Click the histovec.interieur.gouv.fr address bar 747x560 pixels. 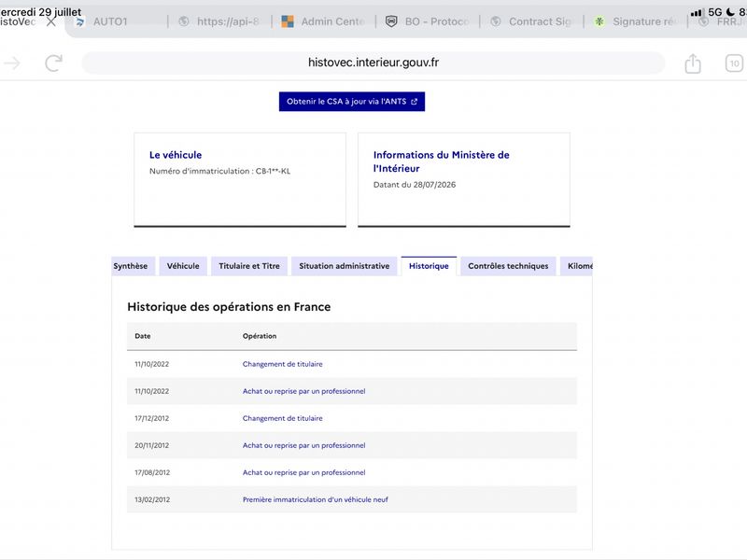tap(373, 63)
